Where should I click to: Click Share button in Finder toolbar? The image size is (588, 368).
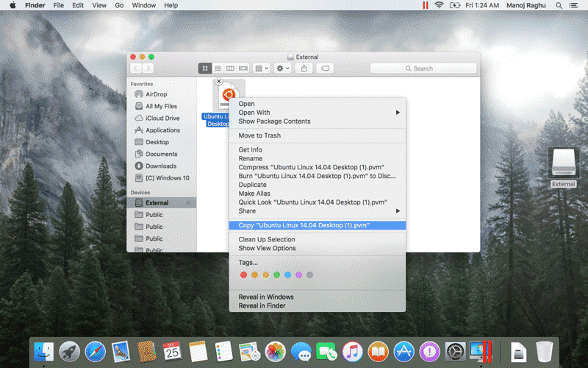304,68
